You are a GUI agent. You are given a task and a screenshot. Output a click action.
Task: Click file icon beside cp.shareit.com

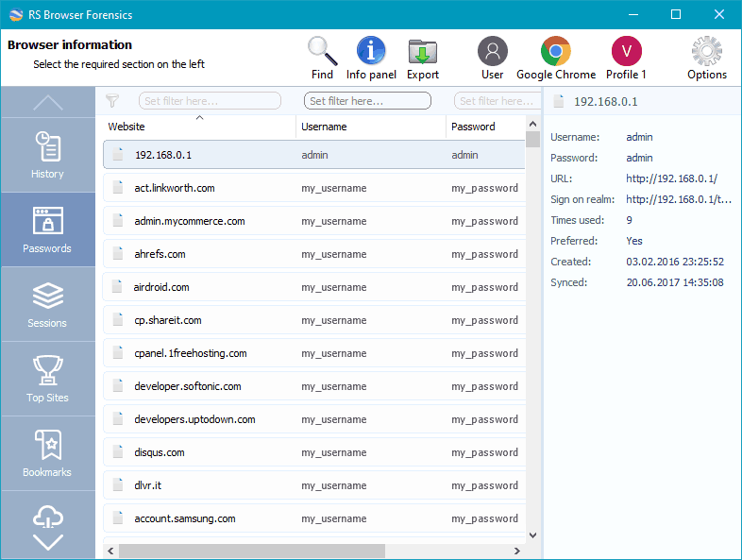click(118, 319)
